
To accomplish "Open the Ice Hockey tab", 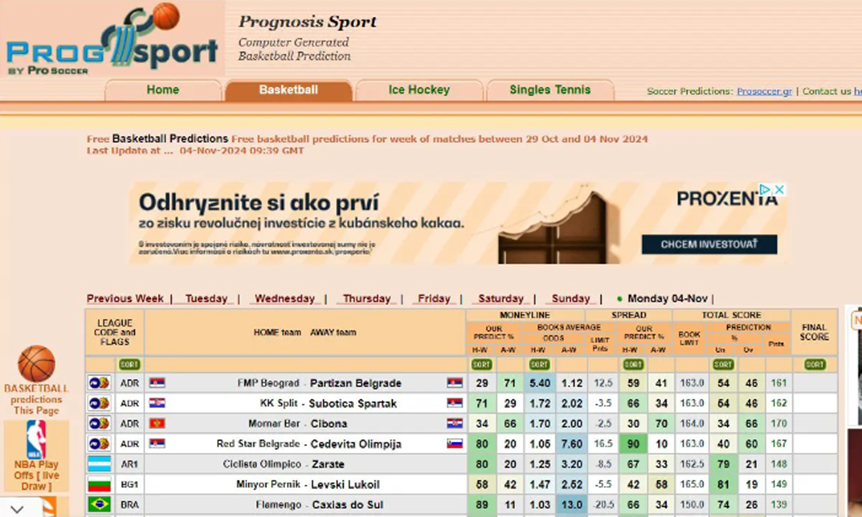I will tap(419, 90).
